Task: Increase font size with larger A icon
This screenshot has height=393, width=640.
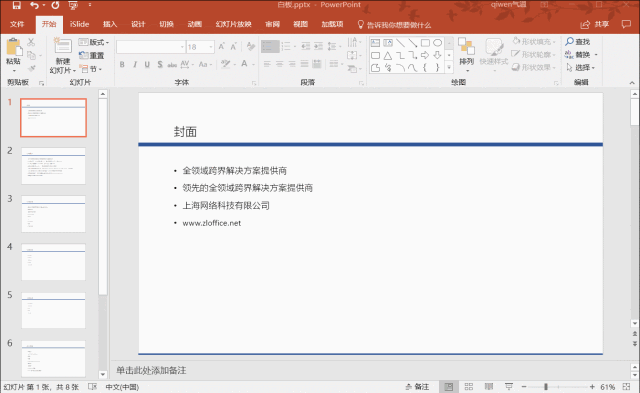Action: [x=222, y=47]
